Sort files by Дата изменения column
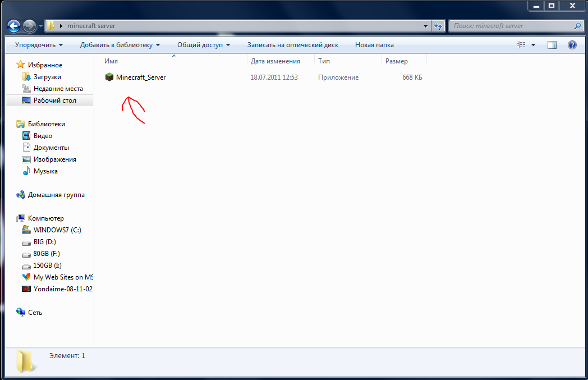588x380 pixels. tap(275, 61)
